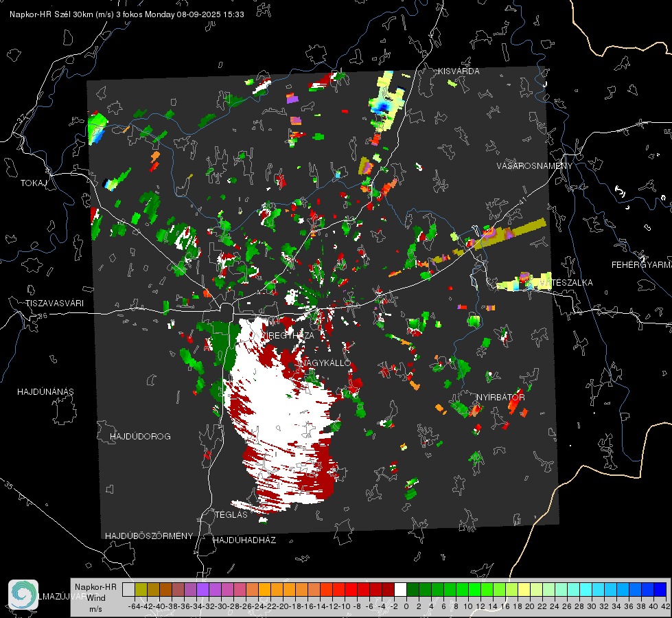Image resolution: width=672 pixels, height=618 pixels.
Task: Click the header text "Napkor-HR Szél 30km (m/s) 3 fokos"
Action: (x=76, y=14)
